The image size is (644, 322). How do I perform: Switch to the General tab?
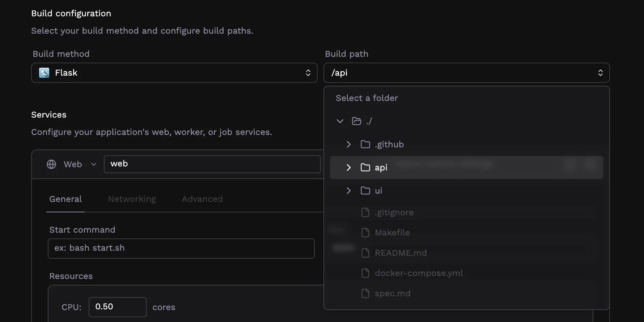point(65,199)
